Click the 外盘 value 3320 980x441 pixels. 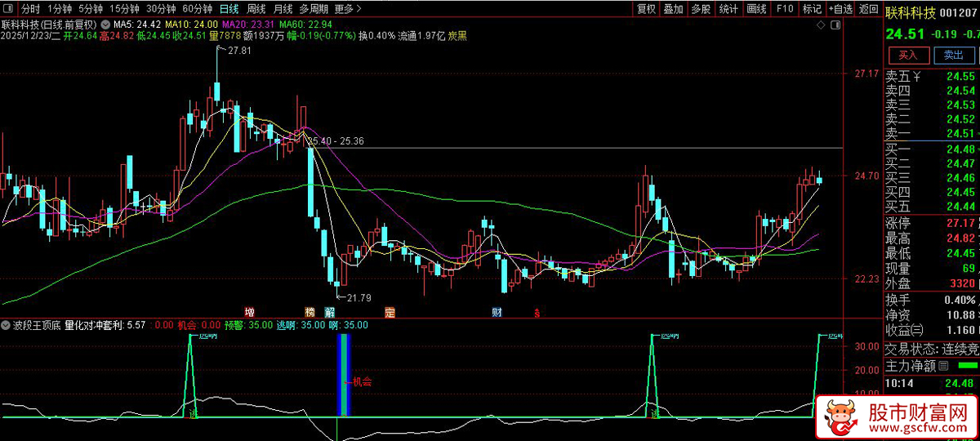pos(963,283)
